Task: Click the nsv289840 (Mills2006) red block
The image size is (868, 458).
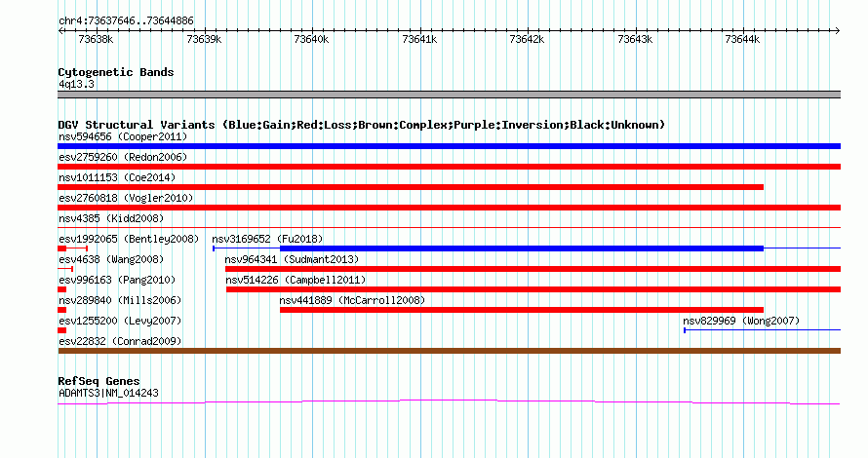Action: (x=62, y=310)
